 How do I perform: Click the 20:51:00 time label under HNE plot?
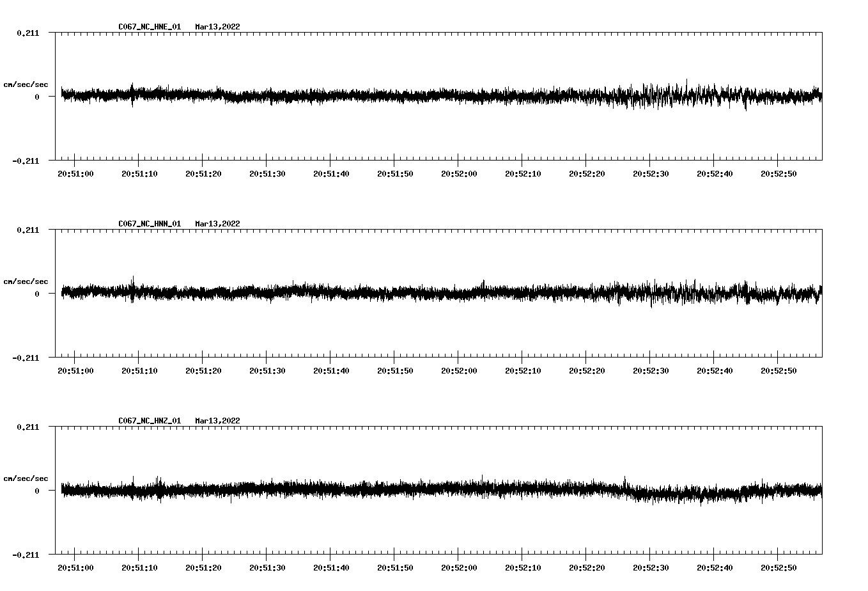pos(75,174)
